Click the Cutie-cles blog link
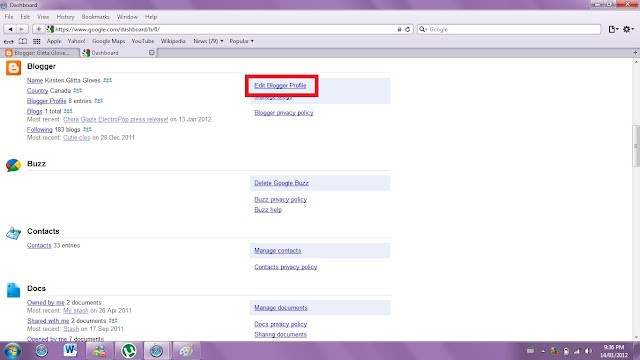 [x=76, y=138]
